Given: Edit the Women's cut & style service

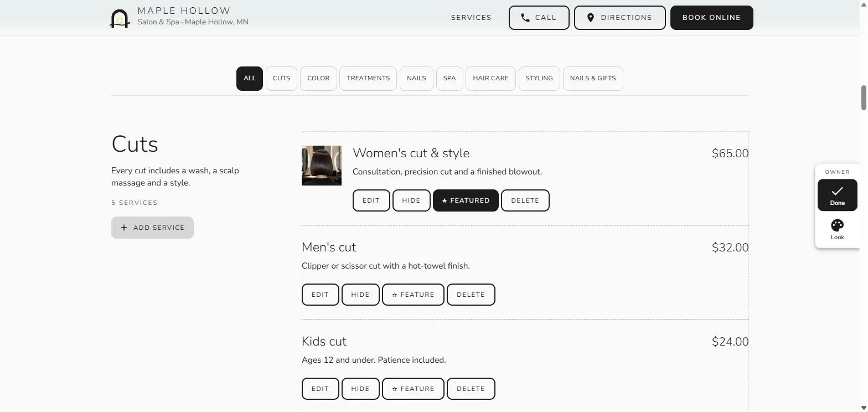Looking at the screenshot, I should [371, 200].
